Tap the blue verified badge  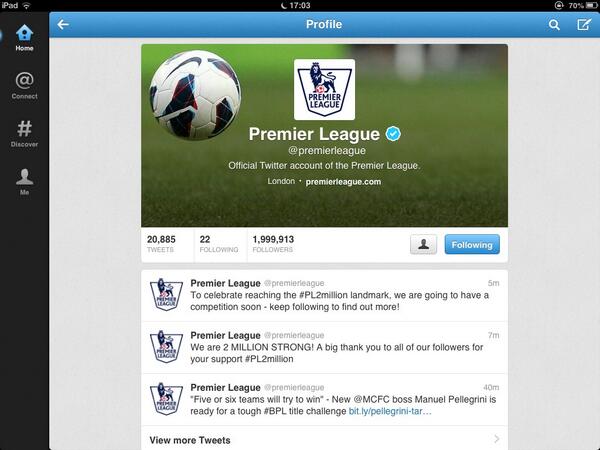click(393, 134)
